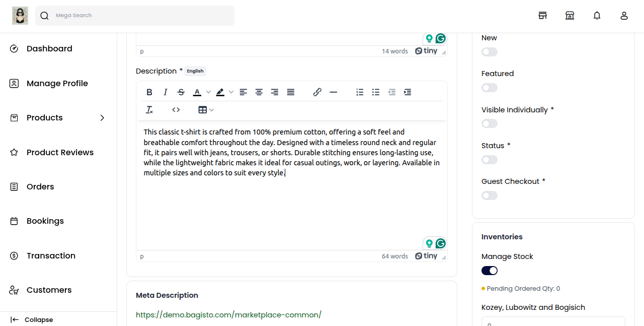644x326 pixels.
Task: Open source code view in editor
Action: (x=176, y=110)
